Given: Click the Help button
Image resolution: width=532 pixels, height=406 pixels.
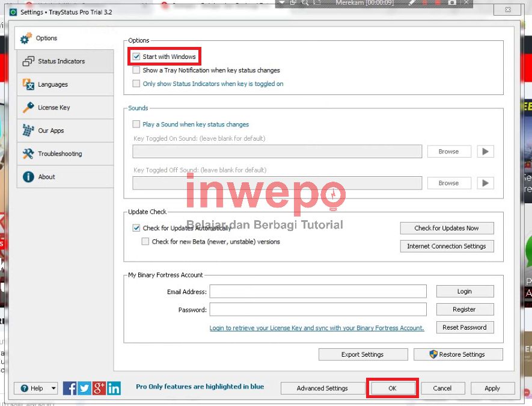Looking at the screenshot, I should (32, 388).
